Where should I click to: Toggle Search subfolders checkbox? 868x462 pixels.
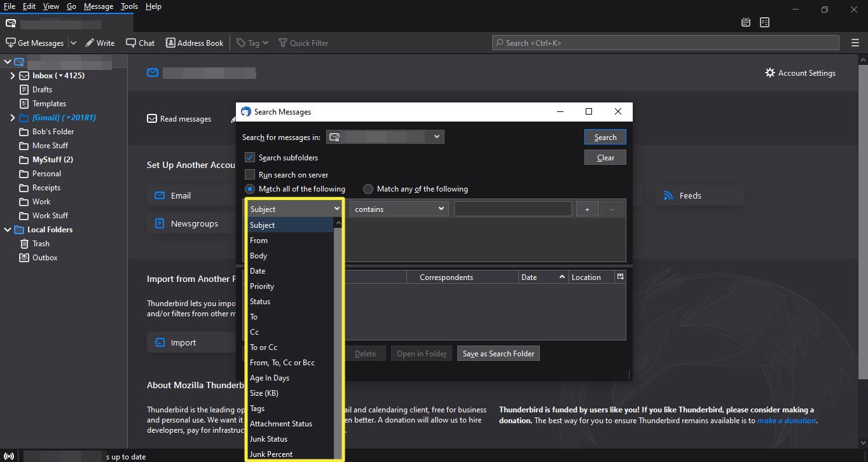(x=250, y=157)
